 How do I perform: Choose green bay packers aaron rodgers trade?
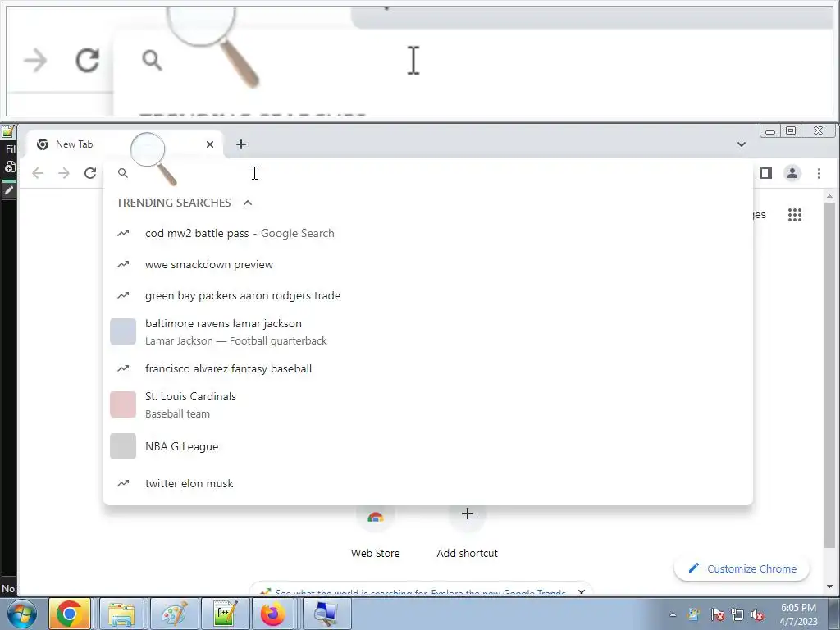point(428,295)
